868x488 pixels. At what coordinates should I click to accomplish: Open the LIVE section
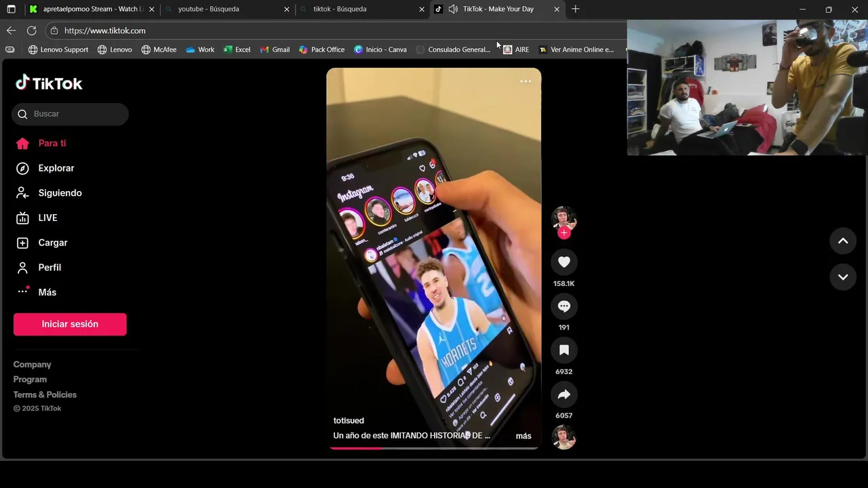point(37,218)
